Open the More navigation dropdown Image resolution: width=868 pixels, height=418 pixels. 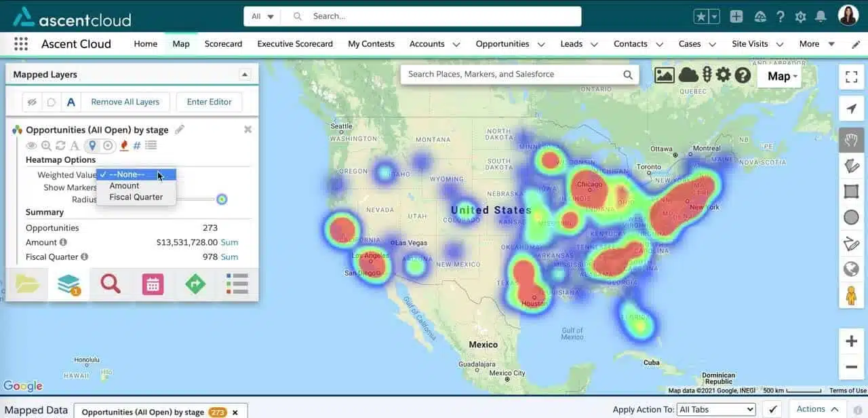817,44
